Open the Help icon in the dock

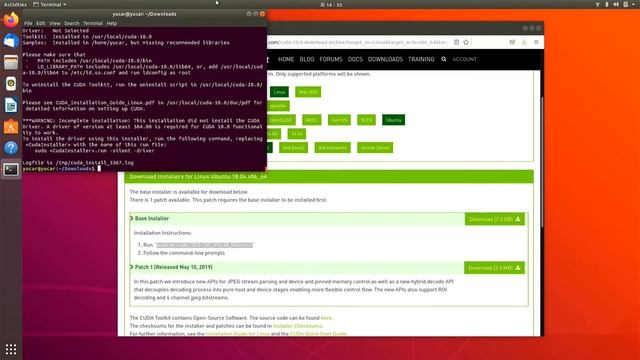coord(11,148)
